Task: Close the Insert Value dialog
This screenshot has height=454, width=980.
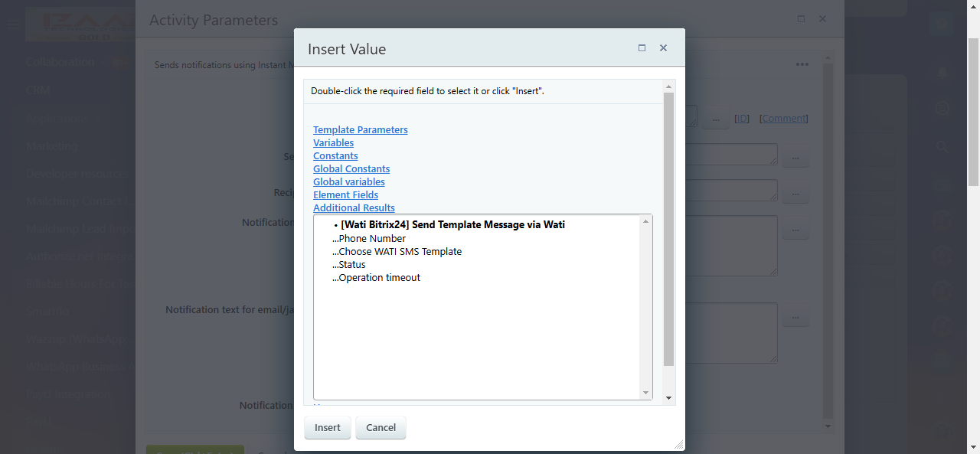Action: [x=663, y=47]
